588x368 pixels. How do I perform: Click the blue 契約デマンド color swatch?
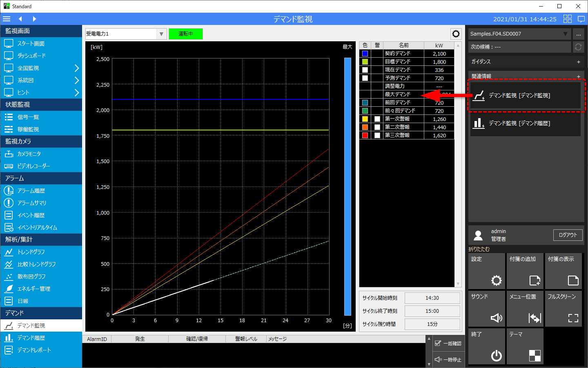(x=365, y=54)
